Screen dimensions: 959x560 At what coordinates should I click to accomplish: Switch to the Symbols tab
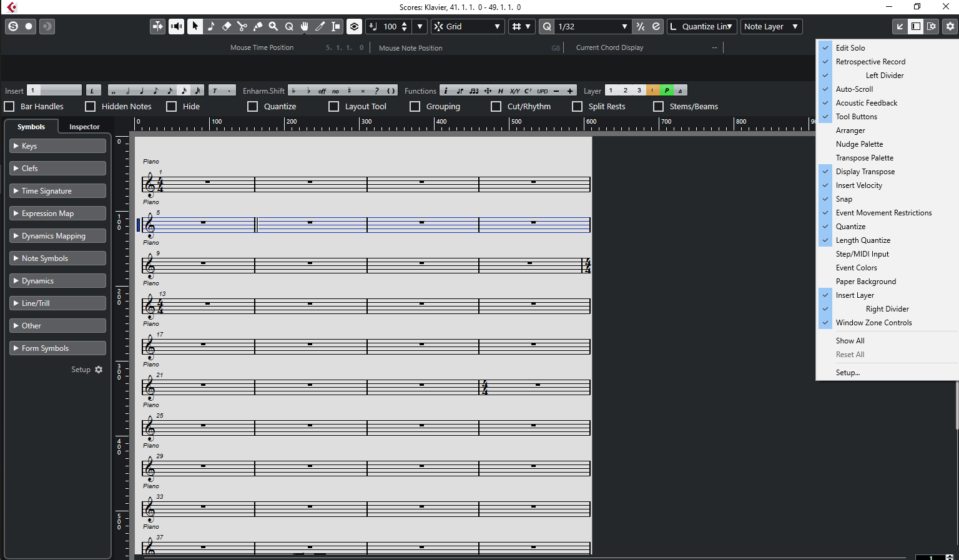(31, 126)
